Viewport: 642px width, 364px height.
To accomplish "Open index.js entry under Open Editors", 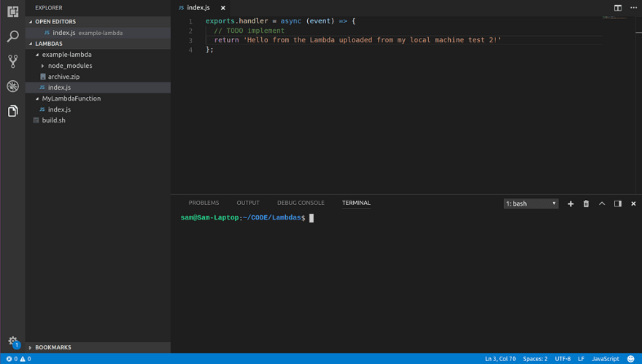I will (x=98, y=33).
